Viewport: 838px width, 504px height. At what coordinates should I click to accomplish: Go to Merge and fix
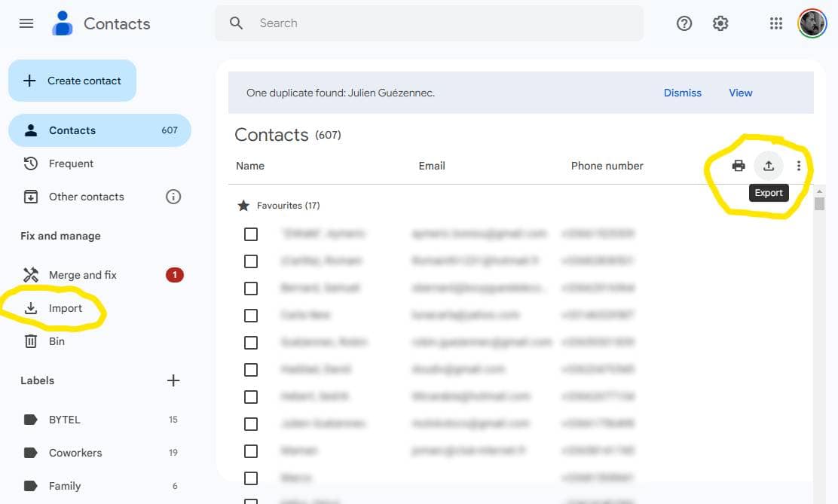[x=82, y=275]
